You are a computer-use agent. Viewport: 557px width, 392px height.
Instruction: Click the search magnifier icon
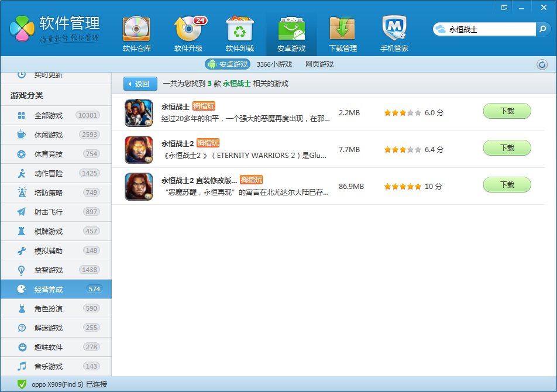click(543, 29)
